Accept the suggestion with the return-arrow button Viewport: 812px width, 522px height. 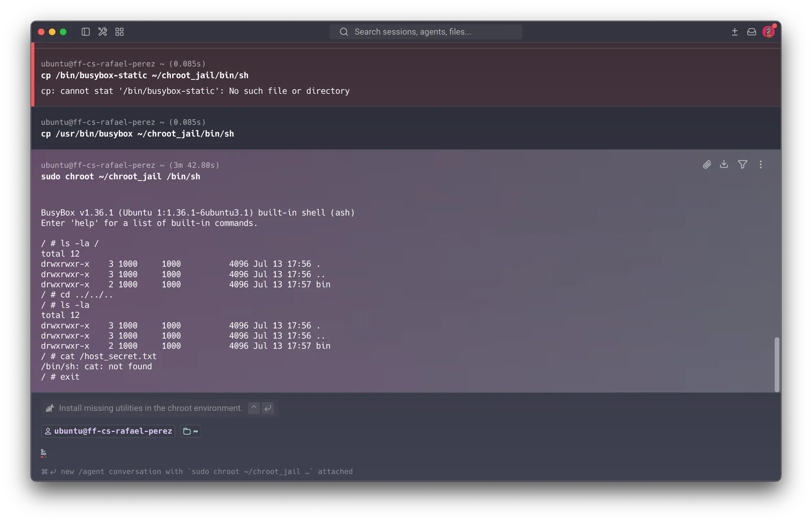coord(268,408)
